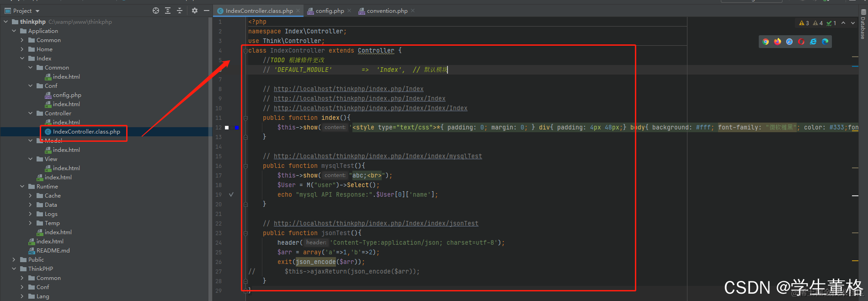Click the Collapse All icon in Project panel

pos(180,11)
